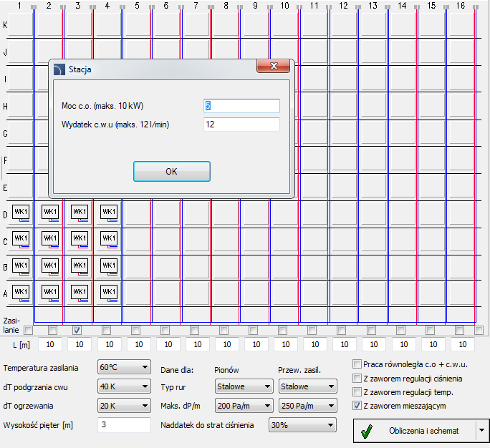Select WK1 station in row B, column 1
Screen dimensions: 490x448
tap(21, 266)
